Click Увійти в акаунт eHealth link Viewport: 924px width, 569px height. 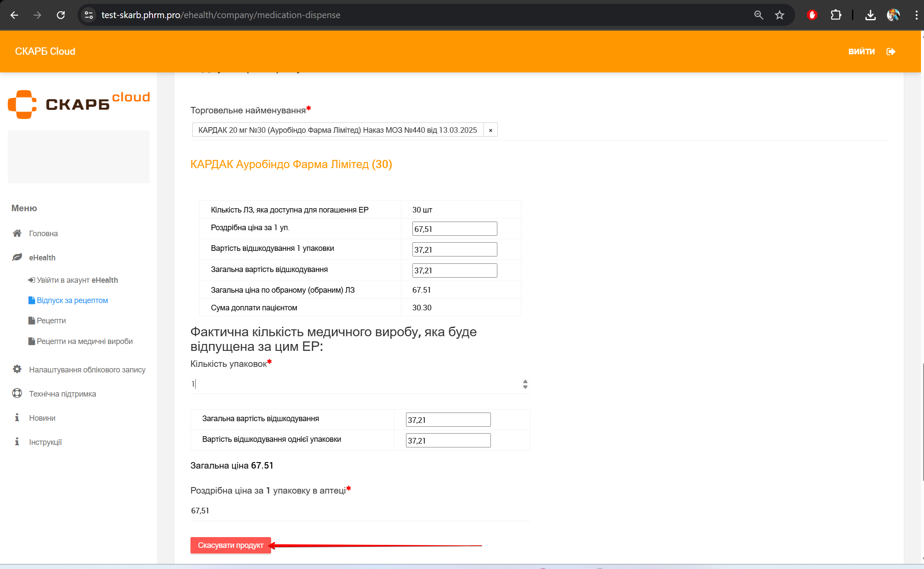coord(77,280)
